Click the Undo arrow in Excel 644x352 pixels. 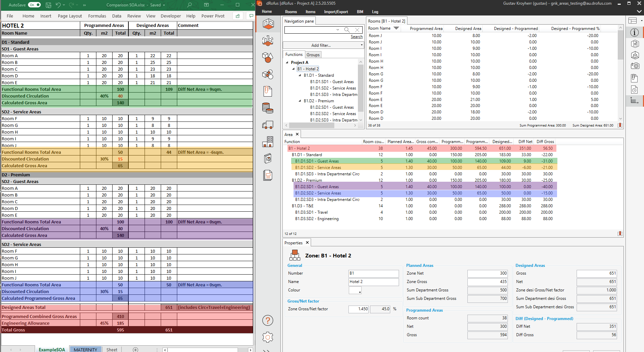coord(58,5)
